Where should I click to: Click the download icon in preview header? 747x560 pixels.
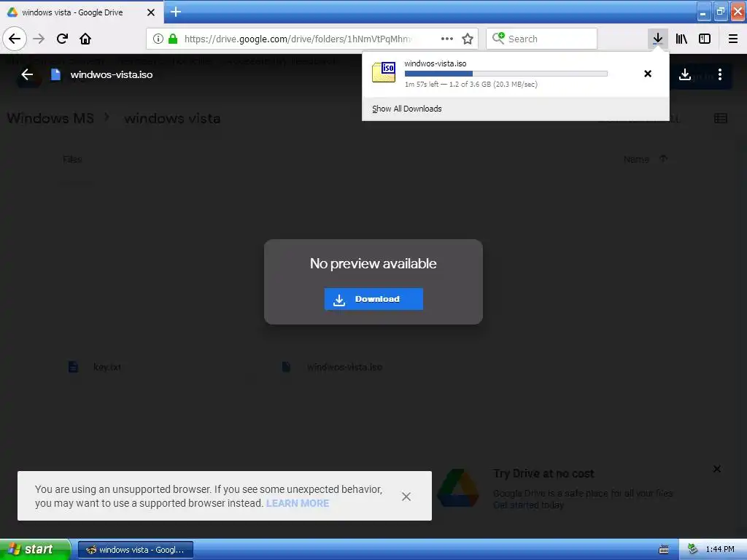684,74
